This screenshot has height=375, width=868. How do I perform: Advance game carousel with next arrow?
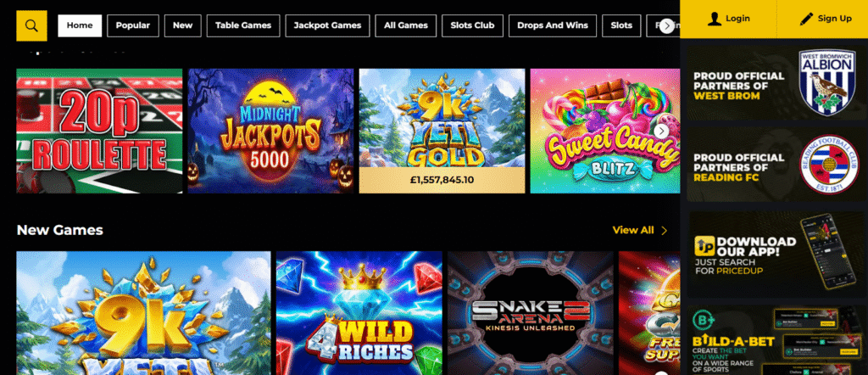pyautogui.click(x=661, y=131)
